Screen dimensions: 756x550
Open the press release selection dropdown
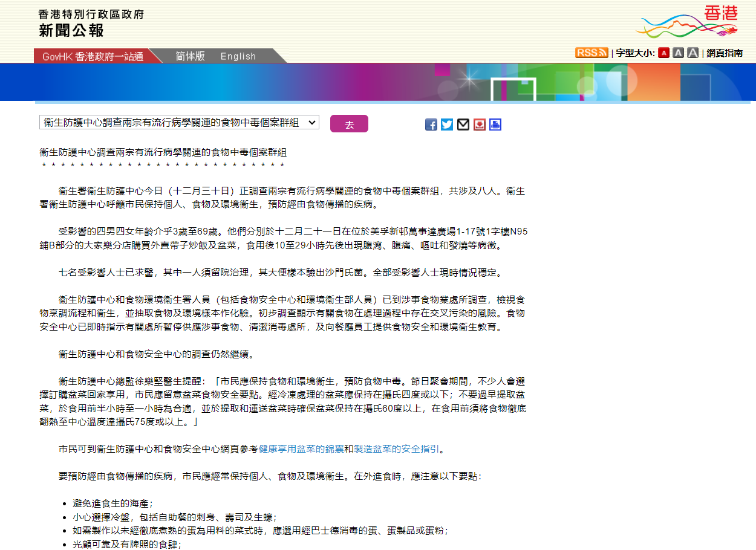point(178,122)
